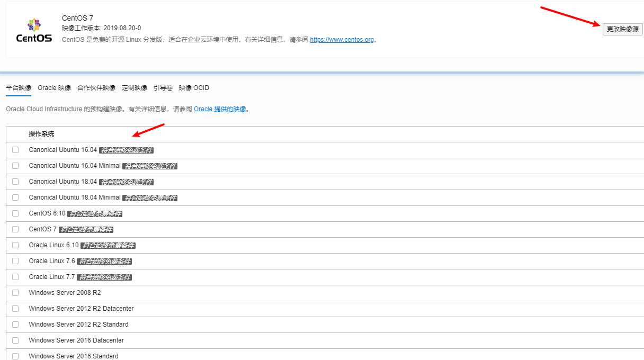Show the 映像 OCID tab

(x=194, y=88)
